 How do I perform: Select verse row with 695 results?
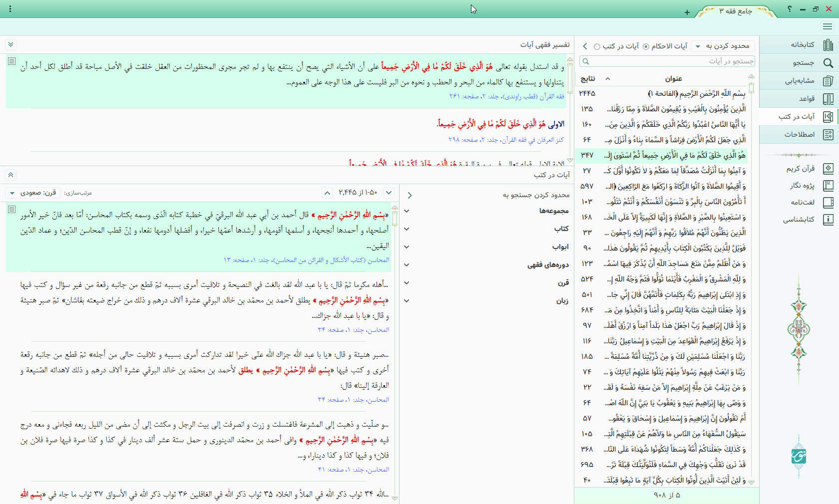pos(662,465)
